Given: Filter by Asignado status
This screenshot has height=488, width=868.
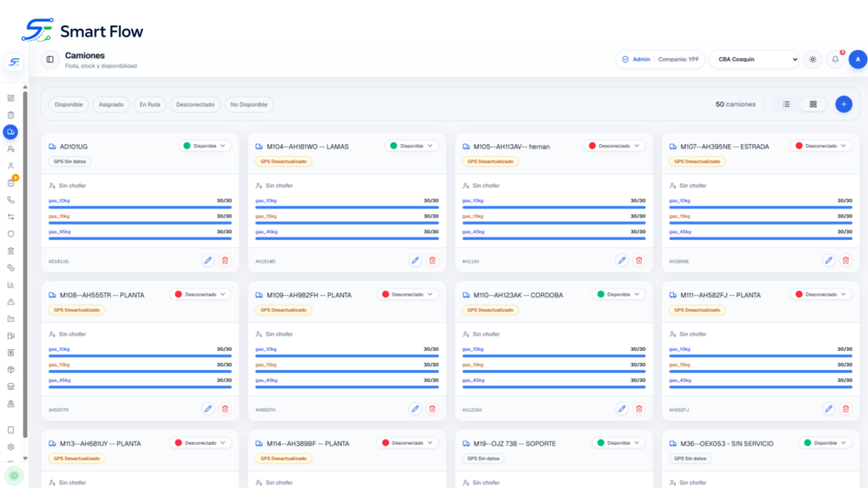Looking at the screenshot, I should pyautogui.click(x=111, y=104).
